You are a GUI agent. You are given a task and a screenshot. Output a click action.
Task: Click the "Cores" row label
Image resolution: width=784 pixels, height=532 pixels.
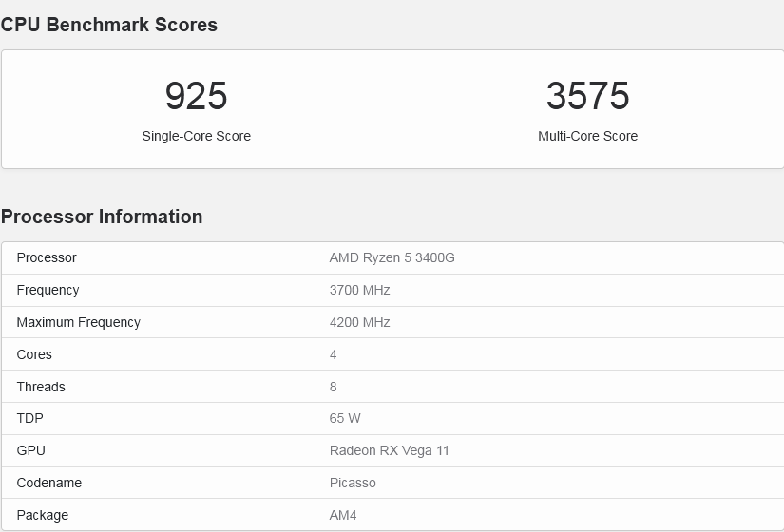pos(34,354)
